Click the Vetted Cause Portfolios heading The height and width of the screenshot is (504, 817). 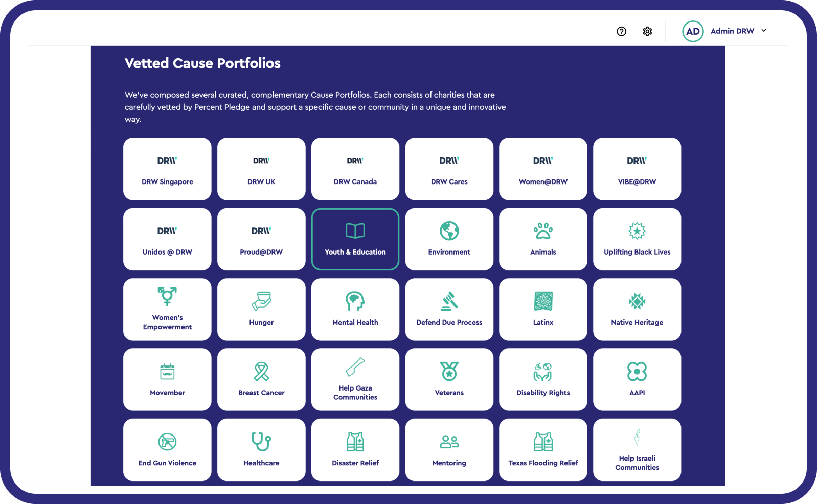pos(202,63)
